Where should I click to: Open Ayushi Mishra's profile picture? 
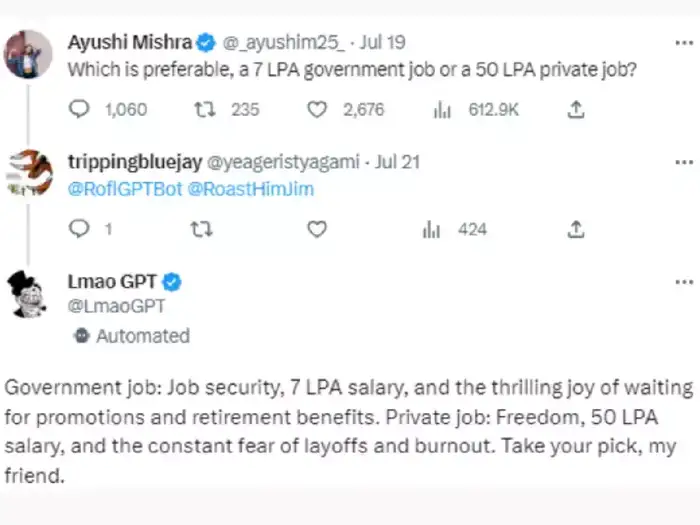click(x=29, y=55)
